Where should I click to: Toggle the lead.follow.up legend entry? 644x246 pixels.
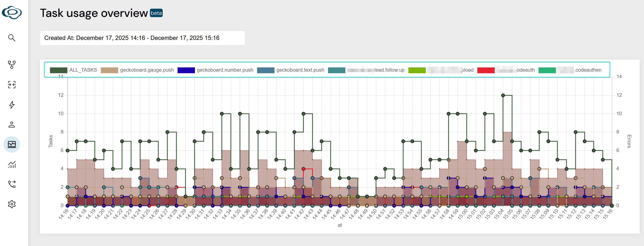click(x=366, y=70)
